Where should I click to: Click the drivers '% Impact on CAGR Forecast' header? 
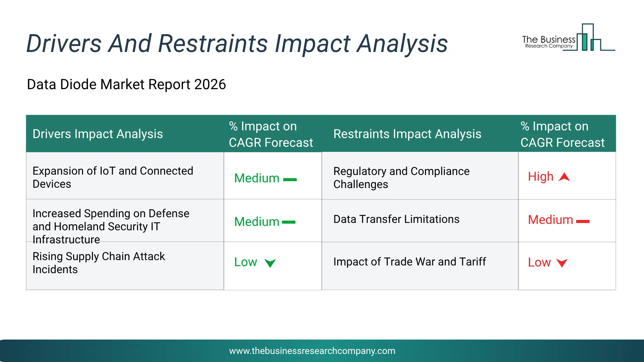click(271, 134)
